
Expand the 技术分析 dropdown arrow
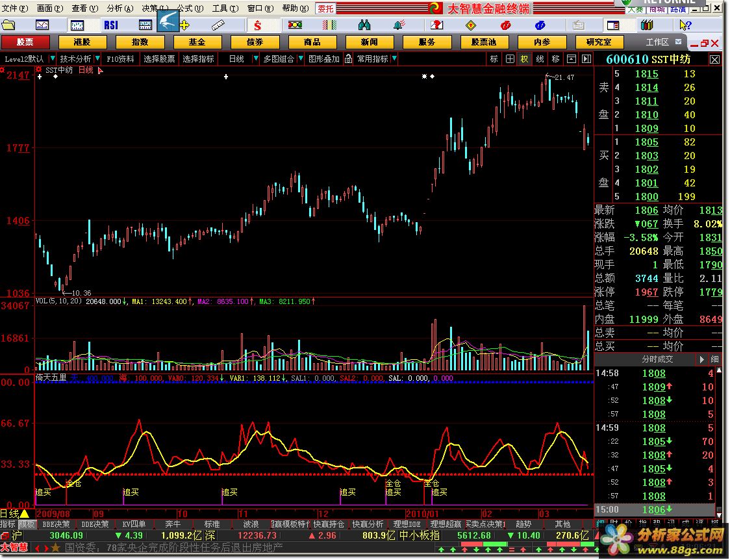pyautogui.click(x=97, y=58)
